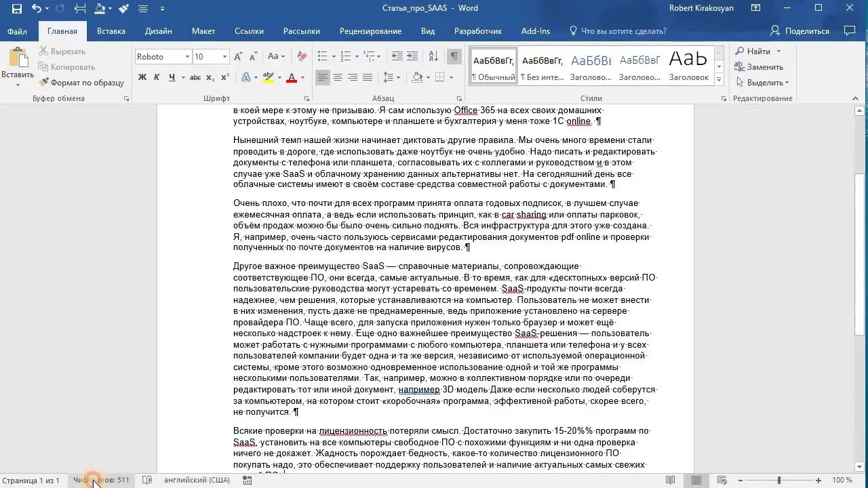Open Font dialog launcher in Шрифт group
This screenshot has width=868, height=488.
pyautogui.click(x=307, y=99)
